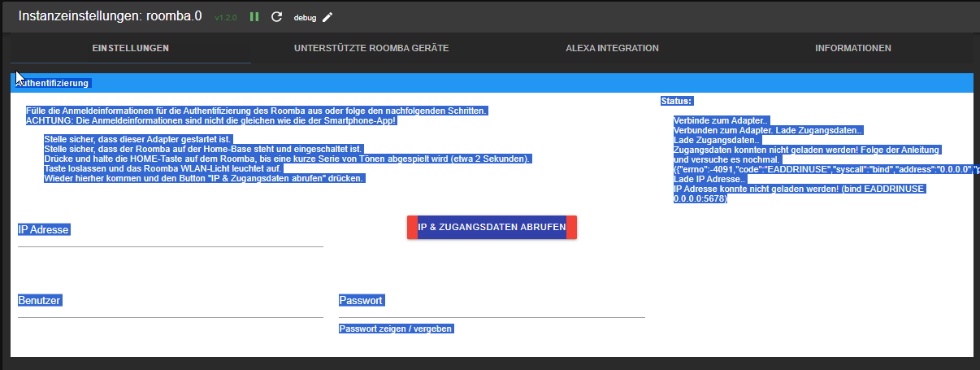The width and height of the screenshot is (980, 370).
Task: Click the Status: heading
Action: pyautogui.click(x=677, y=101)
